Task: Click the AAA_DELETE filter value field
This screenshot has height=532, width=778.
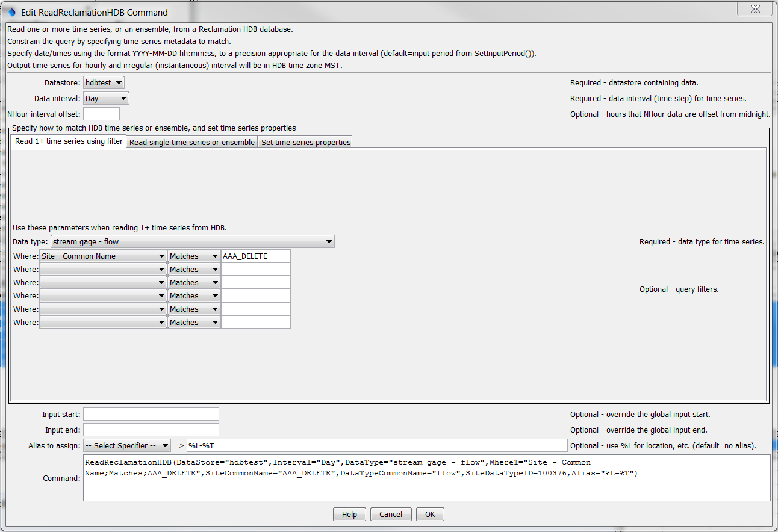Action: click(x=255, y=255)
